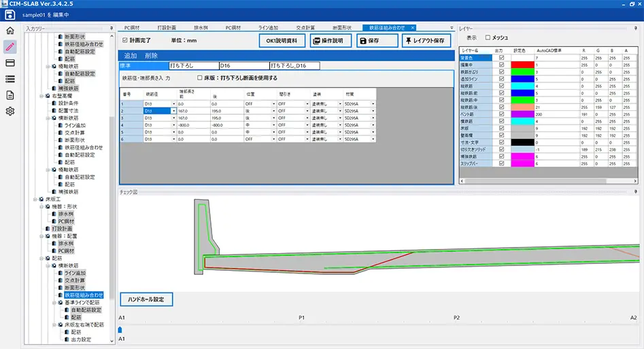644x349 pixels.
Task: Open the list view icon in sidebar
Action: (x=10, y=79)
